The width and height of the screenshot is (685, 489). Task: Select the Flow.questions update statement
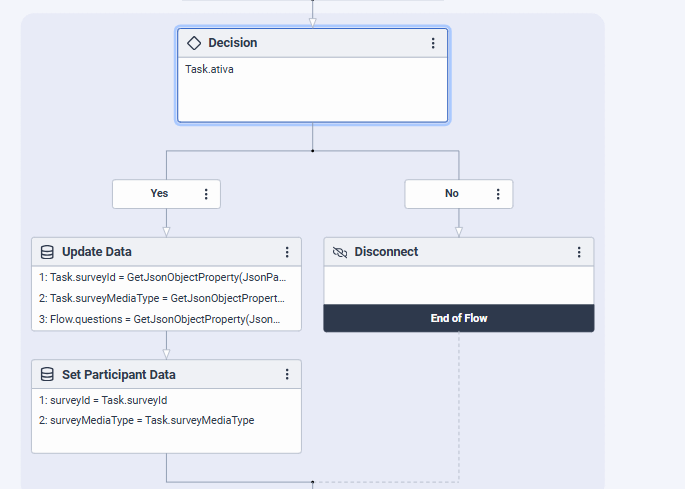pos(166,319)
